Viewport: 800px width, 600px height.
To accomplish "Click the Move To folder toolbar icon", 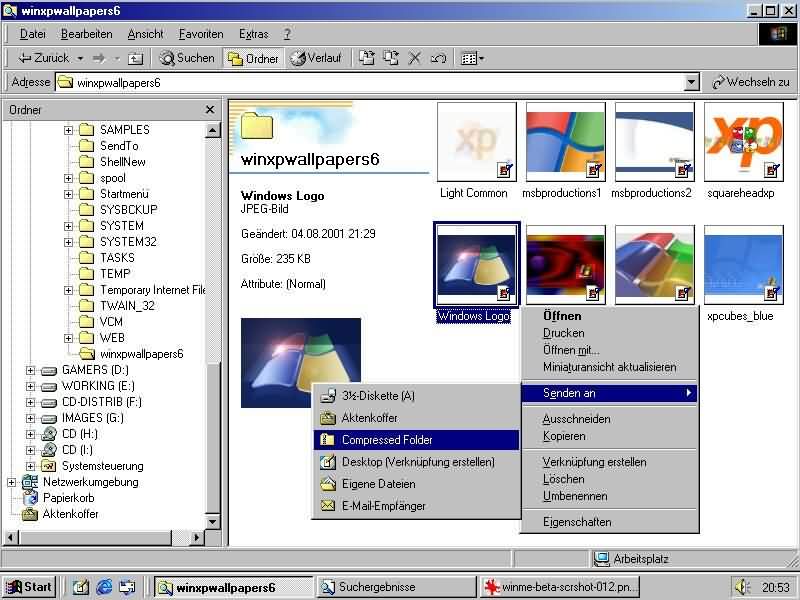I will (x=367, y=58).
